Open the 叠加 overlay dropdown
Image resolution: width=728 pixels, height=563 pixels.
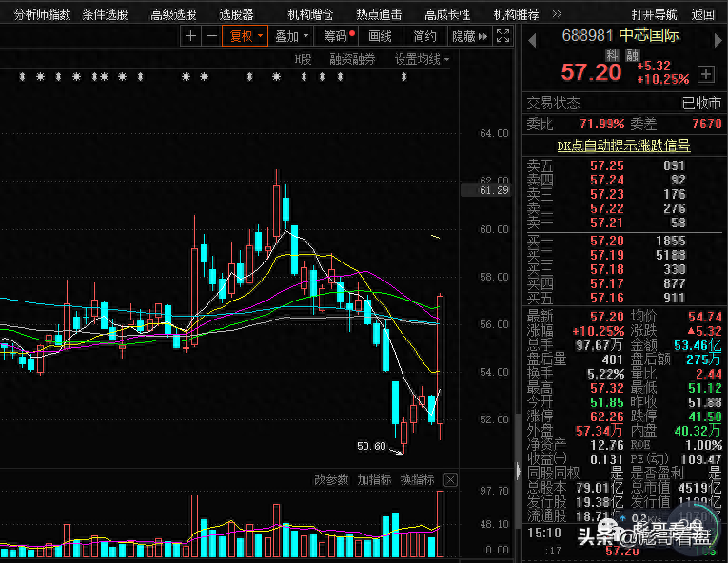tap(292, 36)
